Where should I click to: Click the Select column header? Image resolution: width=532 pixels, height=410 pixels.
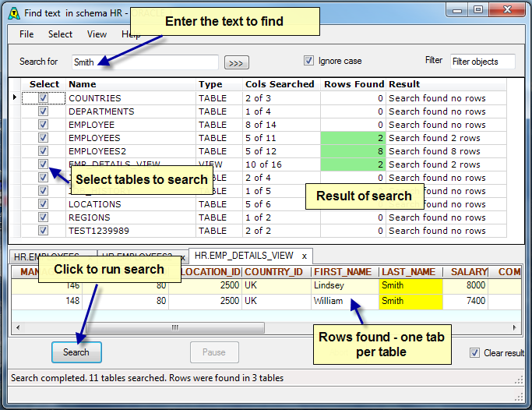[44, 84]
